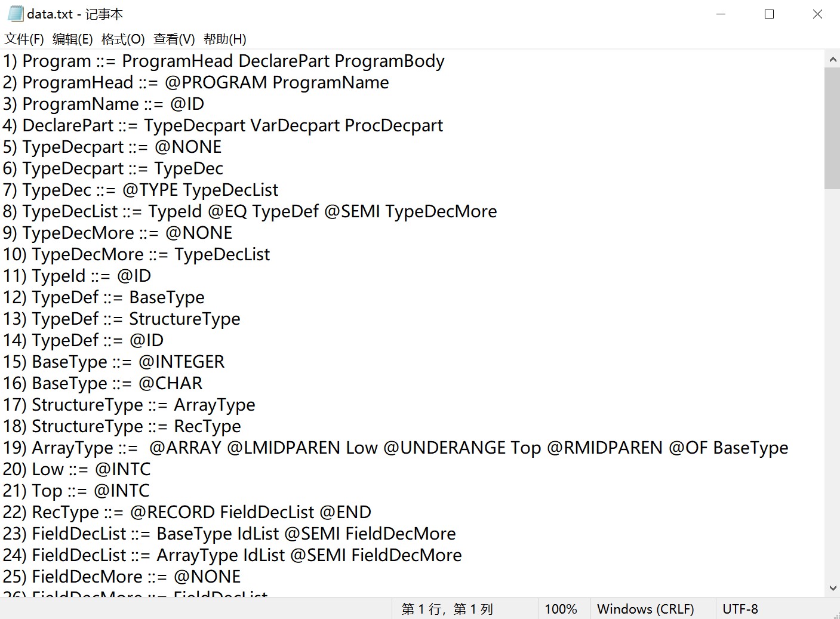
Task: Click line 25) FieldDecMore ::= @NONE
Action: coord(122,577)
